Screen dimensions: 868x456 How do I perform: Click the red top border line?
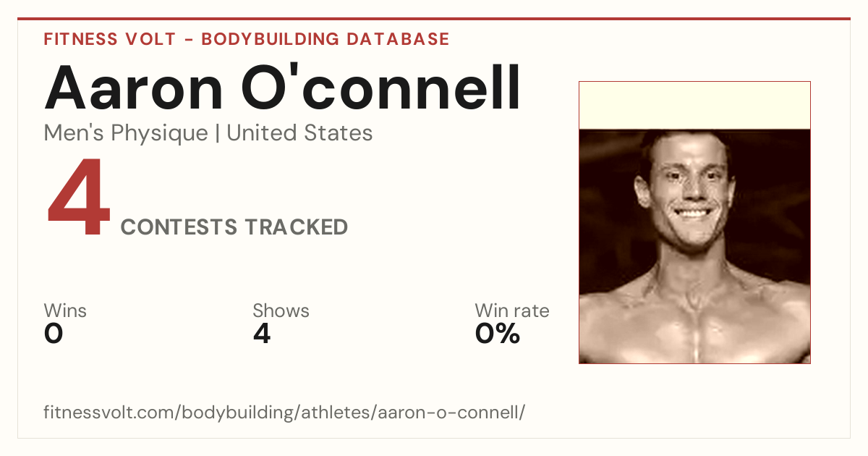click(x=434, y=19)
